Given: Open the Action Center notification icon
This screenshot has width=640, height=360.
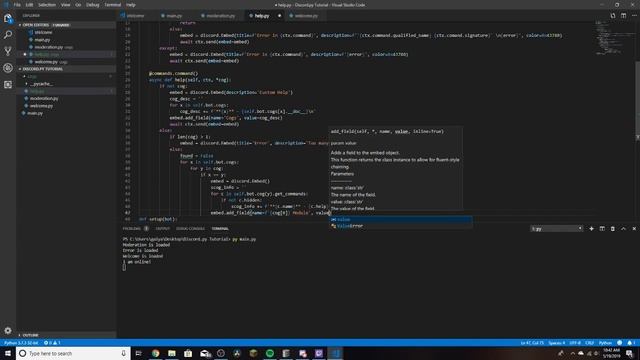Looking at the screenshot, I should click(630, 353).
